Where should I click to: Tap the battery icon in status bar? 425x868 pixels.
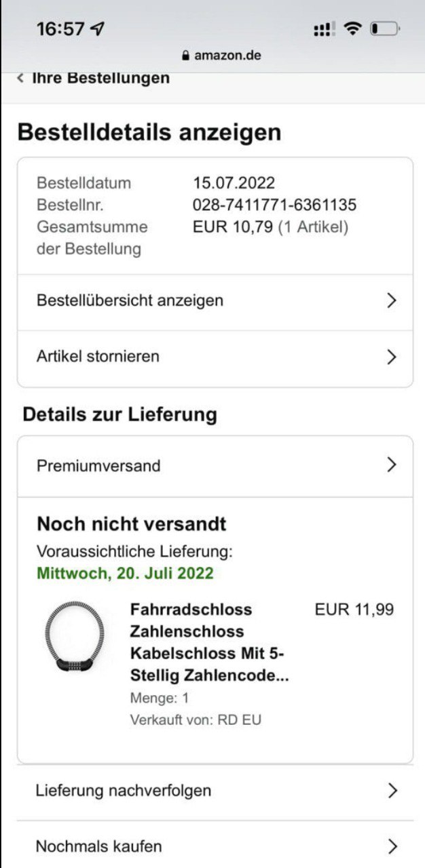tap(385, 29)
